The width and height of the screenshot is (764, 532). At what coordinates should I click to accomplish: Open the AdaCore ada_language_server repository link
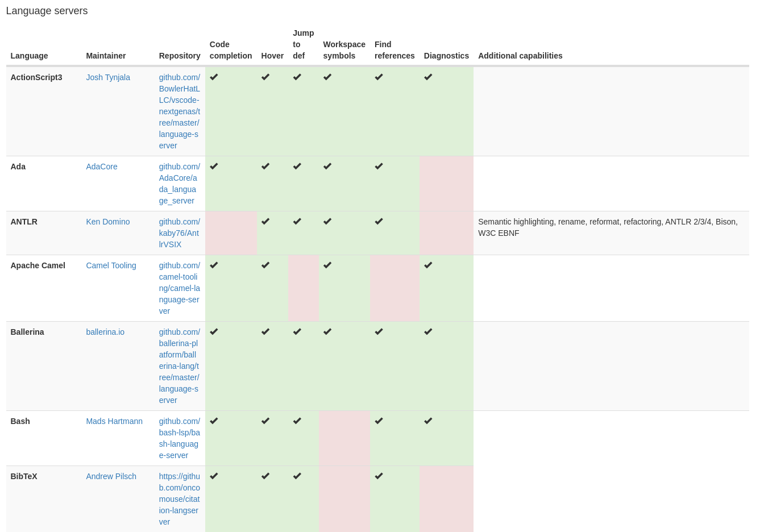tap(180, 184)
